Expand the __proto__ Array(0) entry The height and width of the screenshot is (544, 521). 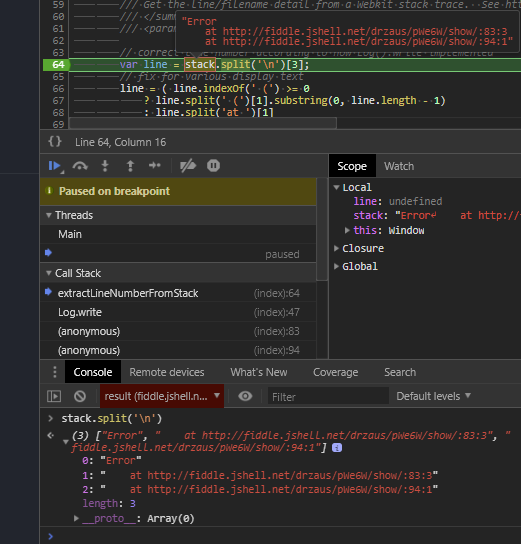pyautogui.click(x=76, y=518)
